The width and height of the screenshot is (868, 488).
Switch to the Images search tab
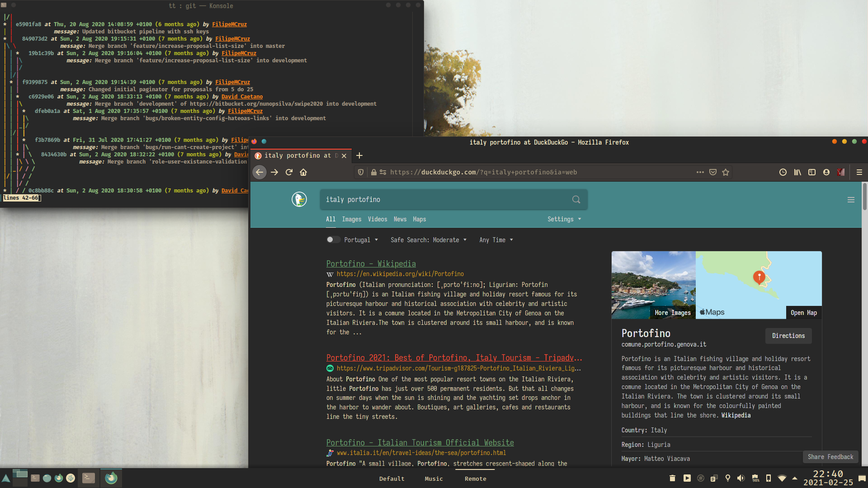click(351, 219)
